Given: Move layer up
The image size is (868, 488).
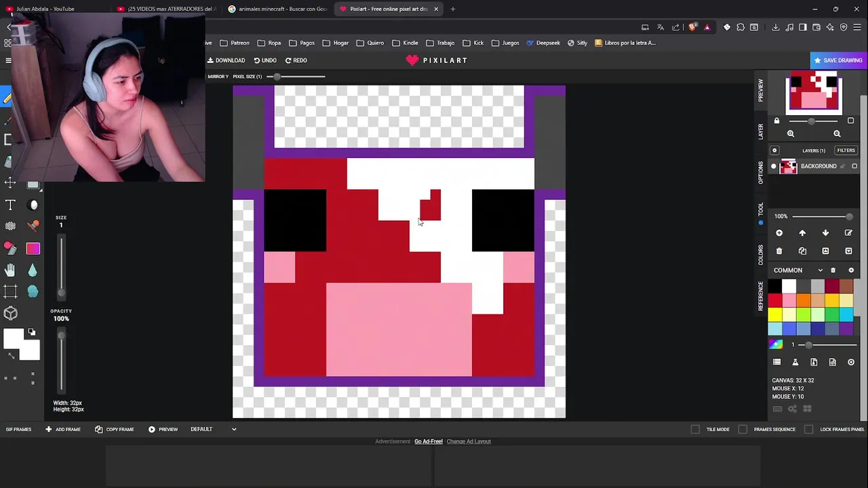Looking at the screenshot, I should 802,233.
